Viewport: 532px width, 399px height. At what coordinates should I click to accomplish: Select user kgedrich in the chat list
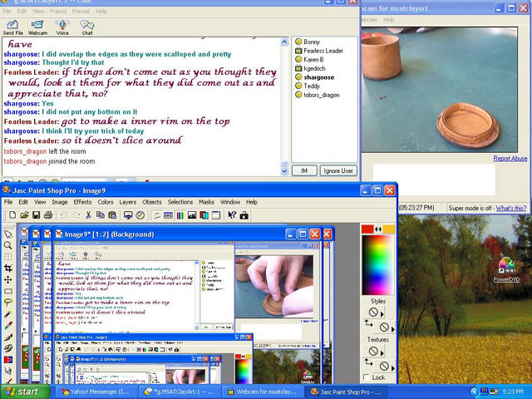tap(310, 68)
